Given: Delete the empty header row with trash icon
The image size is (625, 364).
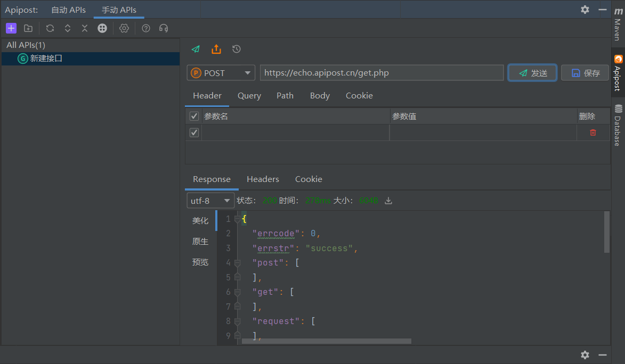Looking at the screenshot, I should [x=593, y=133].
